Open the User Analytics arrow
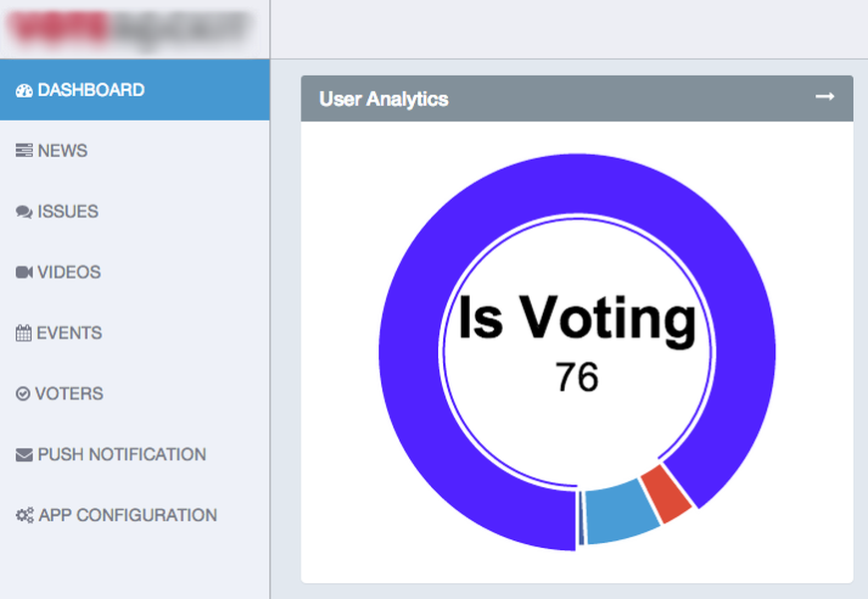 click(824, 97)
